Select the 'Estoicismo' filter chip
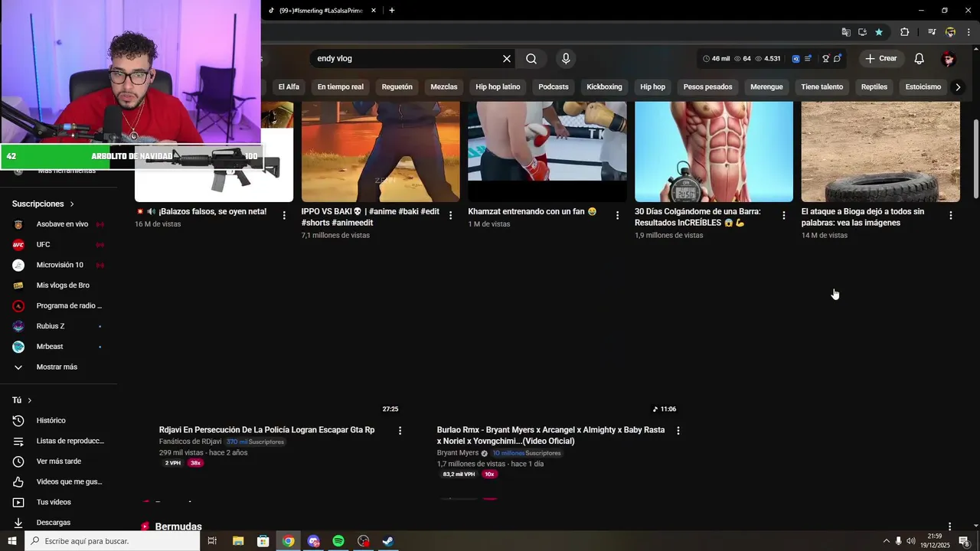 tap(923, 87)
